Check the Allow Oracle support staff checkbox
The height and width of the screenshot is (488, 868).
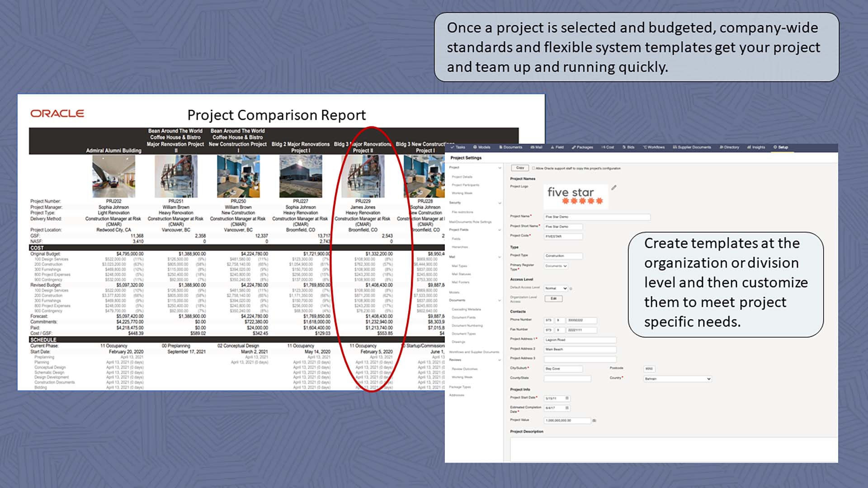pos(533,169)
